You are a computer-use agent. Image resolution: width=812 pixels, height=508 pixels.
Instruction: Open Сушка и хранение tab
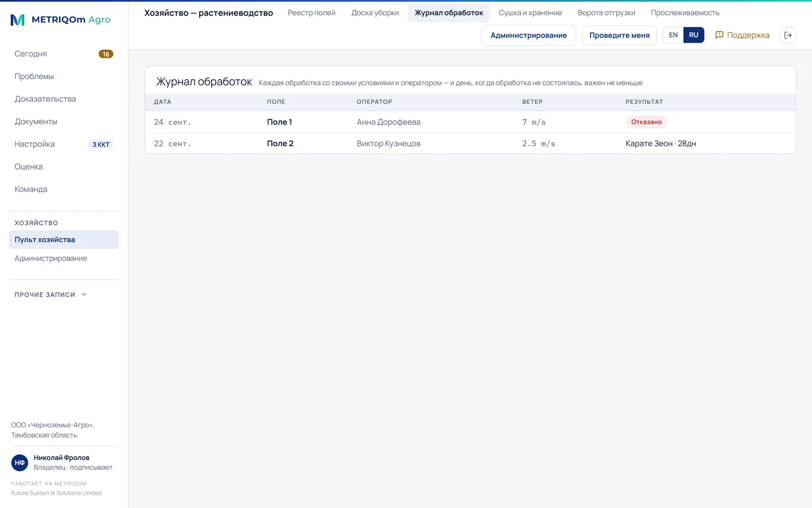click(530, 13)
